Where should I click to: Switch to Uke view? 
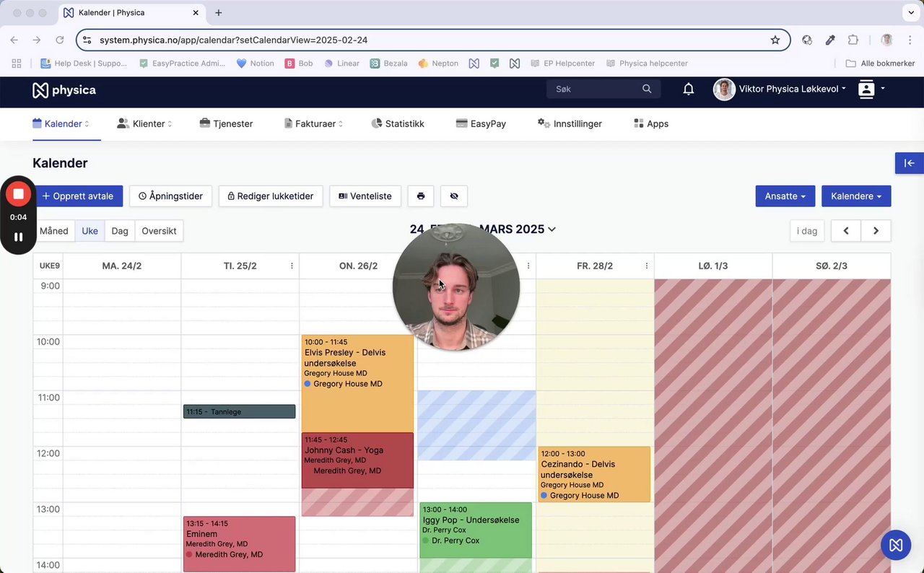(90, 231)
